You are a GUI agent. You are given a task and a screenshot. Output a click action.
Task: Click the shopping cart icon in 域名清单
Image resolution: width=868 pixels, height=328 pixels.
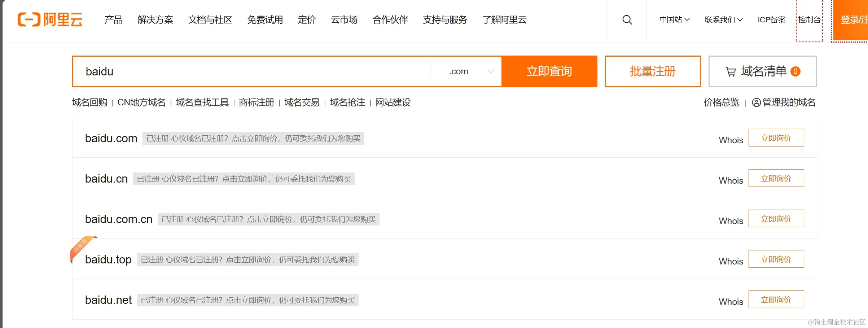tap(731, 72)
